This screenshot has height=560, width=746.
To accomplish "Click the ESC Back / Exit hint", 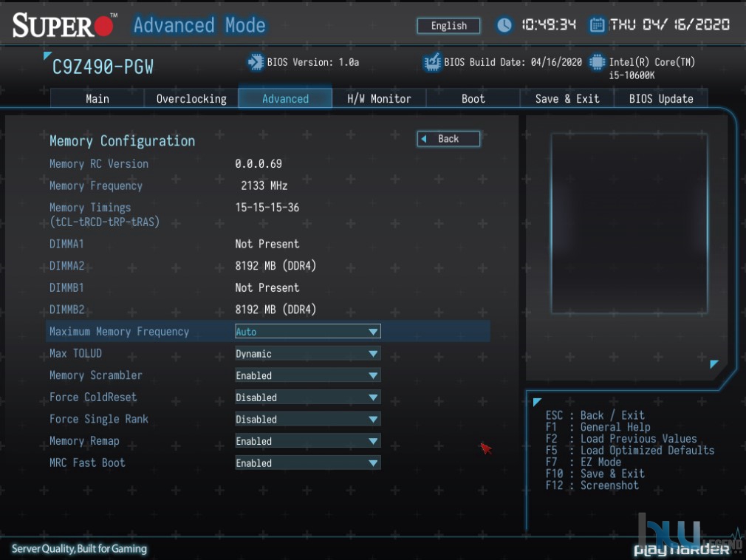I will pos(595,415).
